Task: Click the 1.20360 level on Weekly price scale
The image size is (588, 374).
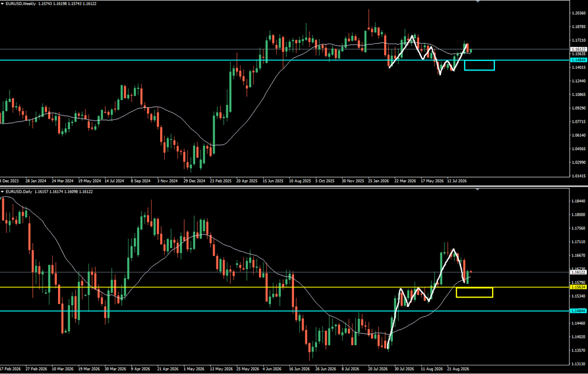Action: 579,13
